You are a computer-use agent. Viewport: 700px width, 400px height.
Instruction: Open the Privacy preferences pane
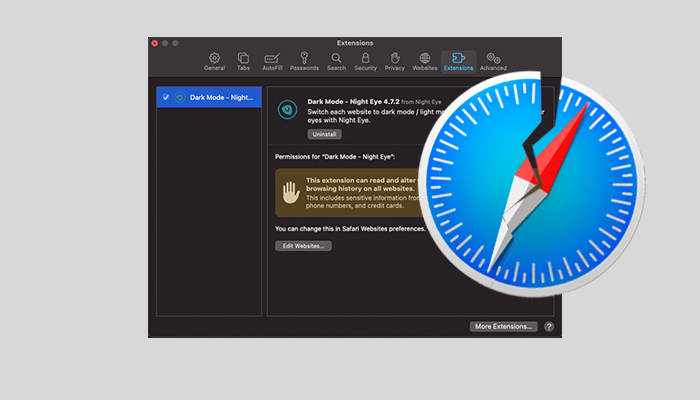point(395,62)
